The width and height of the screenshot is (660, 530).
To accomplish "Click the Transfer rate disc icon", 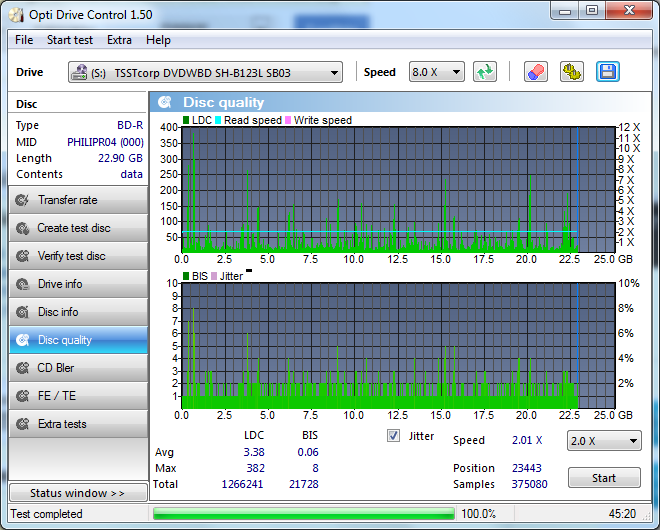I will 22,200.
